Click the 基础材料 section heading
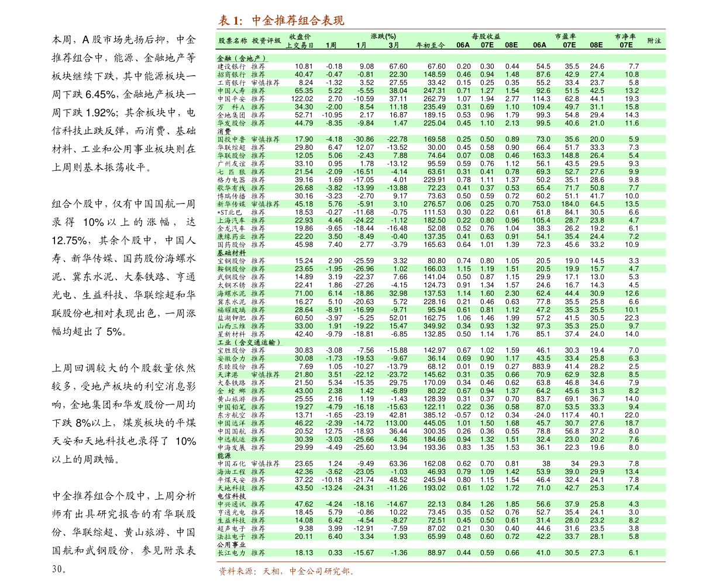The height and width of the screenshot is (588, 716). coord(232,253)
